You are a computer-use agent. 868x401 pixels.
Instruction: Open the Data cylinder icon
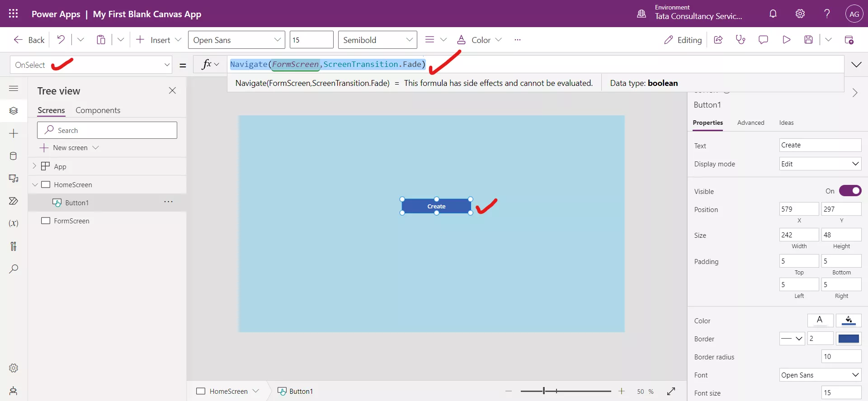point(14,156)
